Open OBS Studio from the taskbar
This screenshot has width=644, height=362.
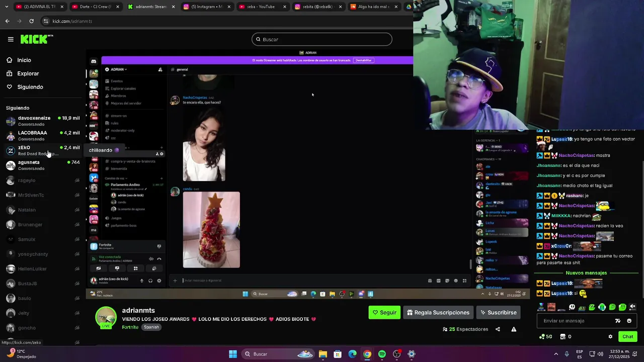[397, 354]
